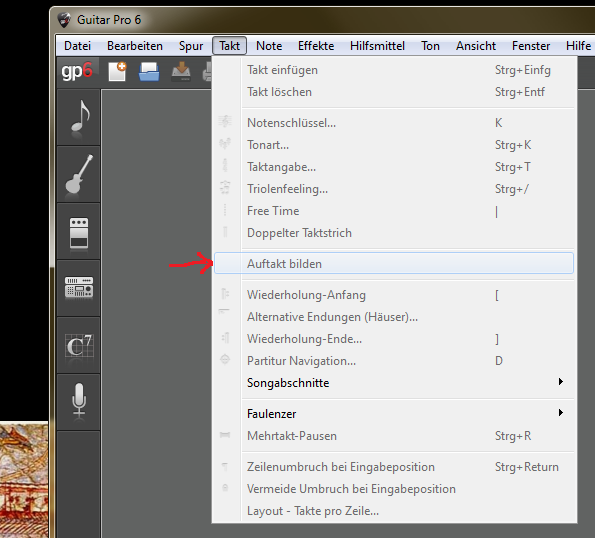595x538 pixels.
Task: Choose Vermeide Umbruch bei Eingabeposition
Action: pos(394,489)
